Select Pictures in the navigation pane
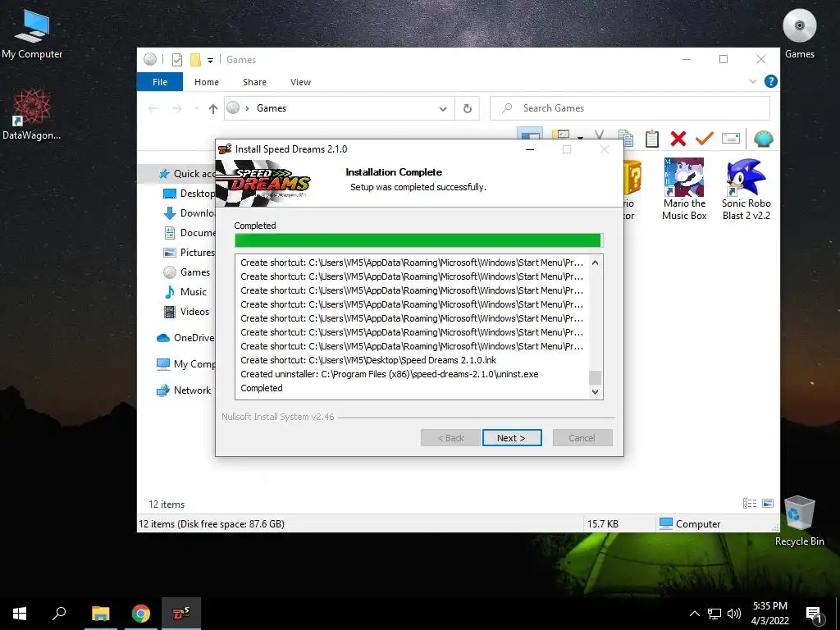 tap(189, 253)
